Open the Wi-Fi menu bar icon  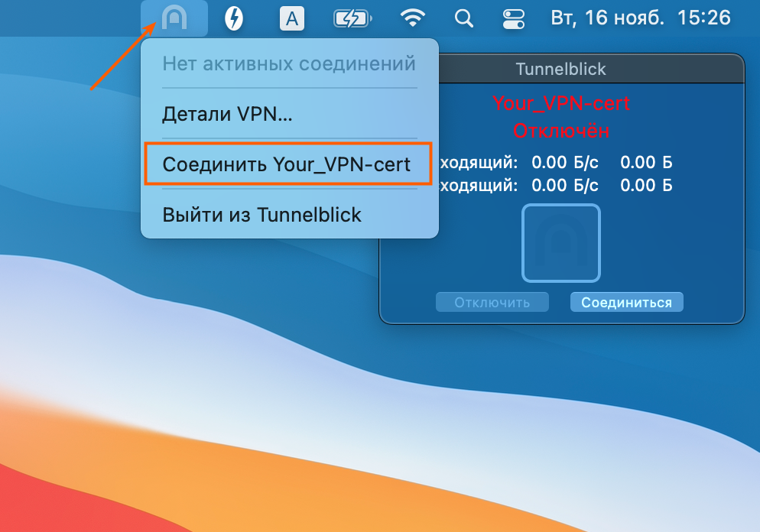tap(414, 18)
